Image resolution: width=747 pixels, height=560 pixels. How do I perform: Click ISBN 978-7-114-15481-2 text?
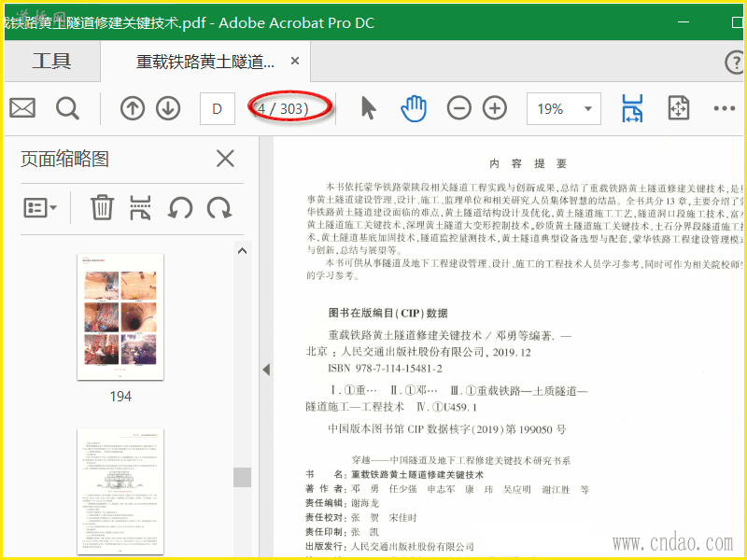point(385,368)
